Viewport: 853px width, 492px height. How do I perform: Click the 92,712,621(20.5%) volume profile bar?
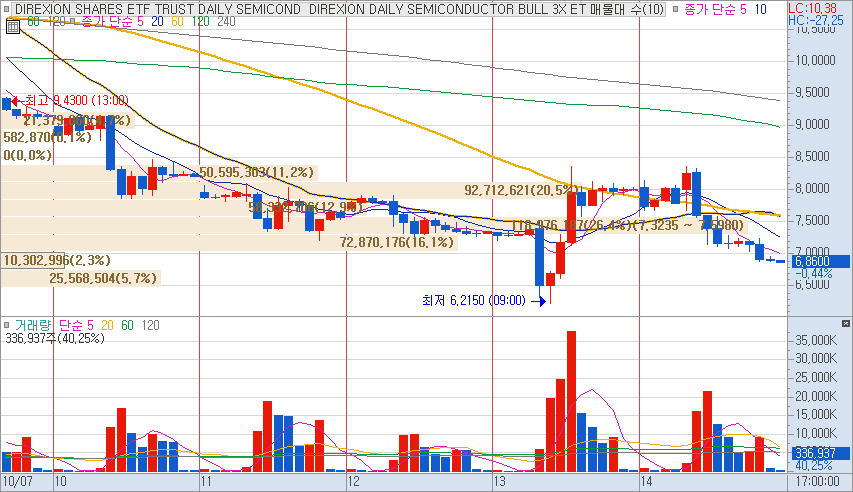coord(291,190)
